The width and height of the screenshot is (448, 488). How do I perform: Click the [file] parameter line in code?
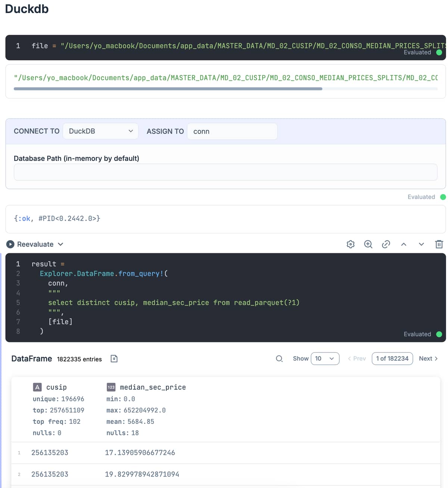60,321
